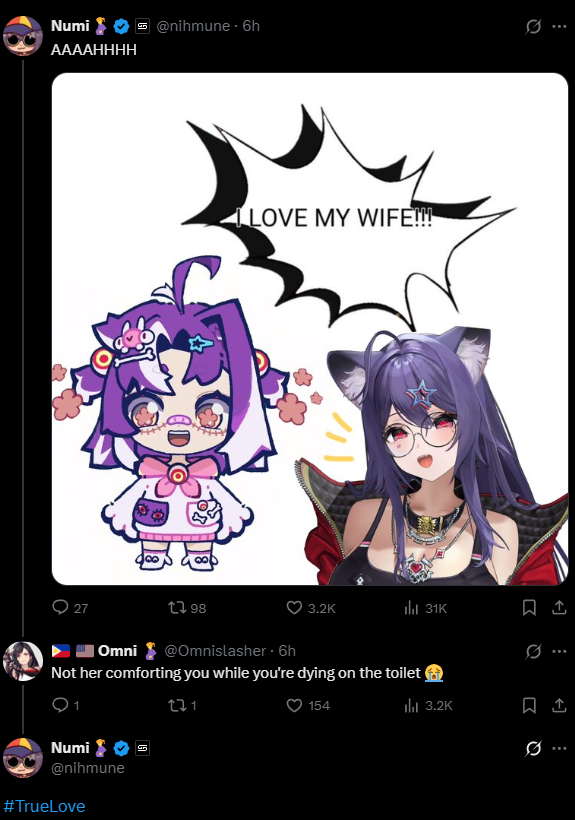Bookmark Numi's I LOVE MY WIFE post

pos(529,608)
